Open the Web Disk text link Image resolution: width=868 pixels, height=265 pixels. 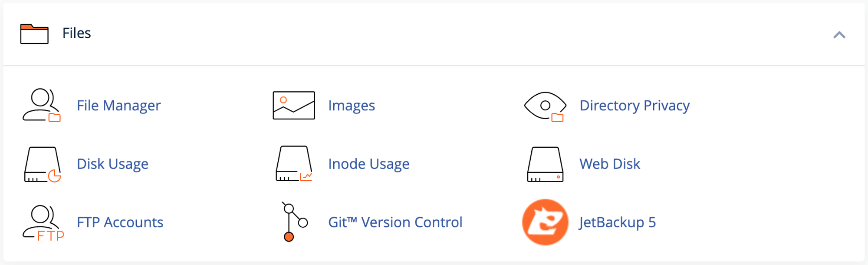tap(610, 164)
